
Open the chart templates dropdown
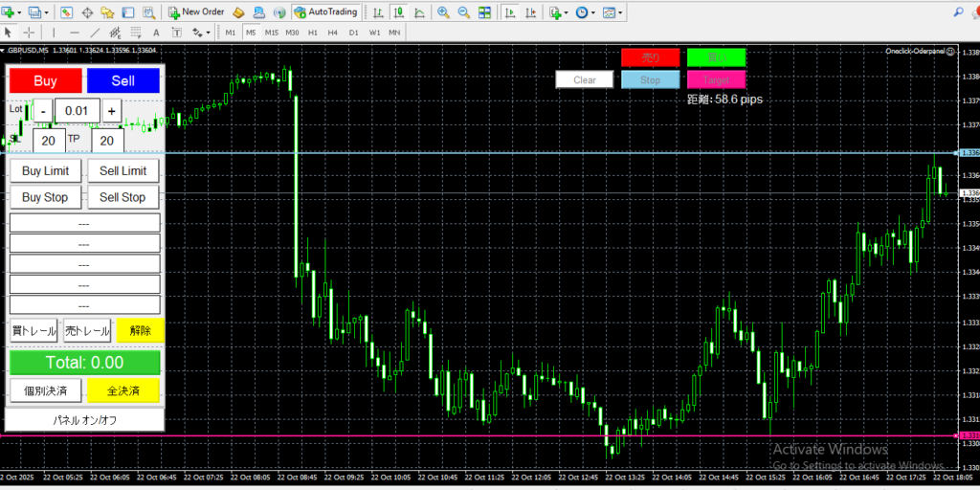coord(612,12)
